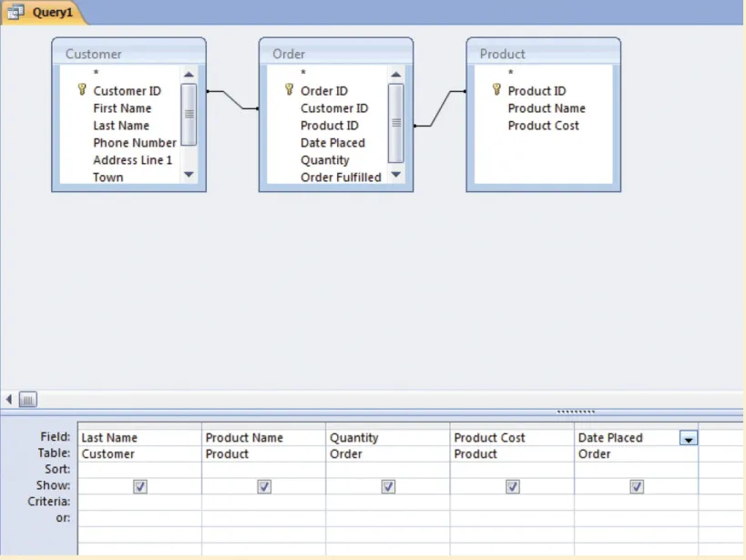746x560 pixels.
Task: Click the Order table title bar
Action: point(336,53)
